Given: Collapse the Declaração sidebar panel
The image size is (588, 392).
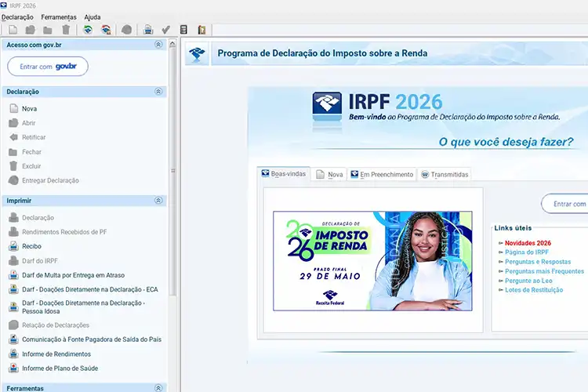Looking at the screenshot, I should pos(158,92).
